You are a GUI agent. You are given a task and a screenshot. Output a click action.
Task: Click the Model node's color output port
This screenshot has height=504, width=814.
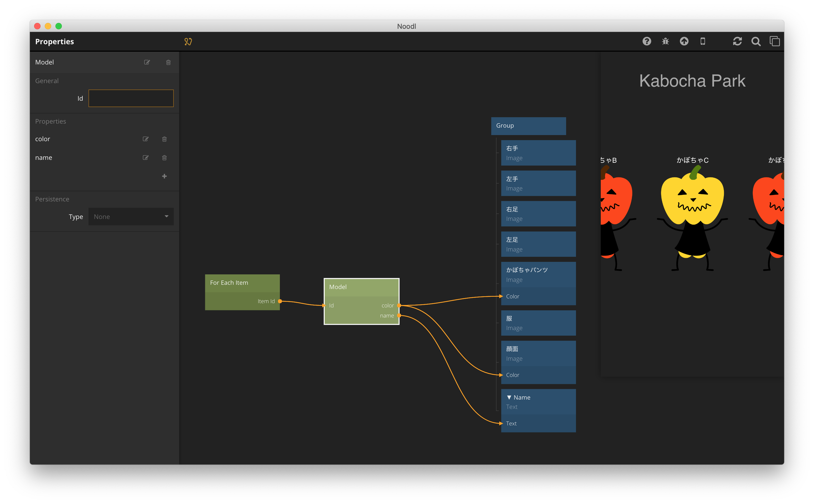pyautogui.click(x=399, y=305)
